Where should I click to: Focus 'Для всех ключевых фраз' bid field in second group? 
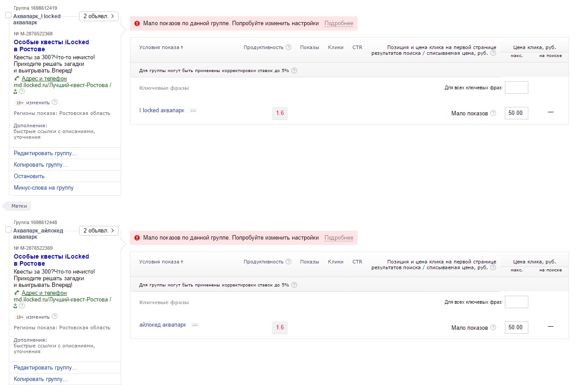[516, 302]
